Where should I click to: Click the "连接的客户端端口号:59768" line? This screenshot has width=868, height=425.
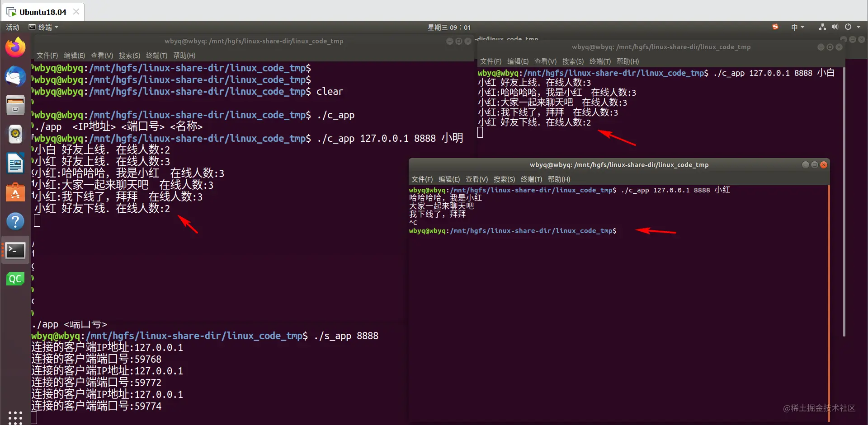point(96,359)
